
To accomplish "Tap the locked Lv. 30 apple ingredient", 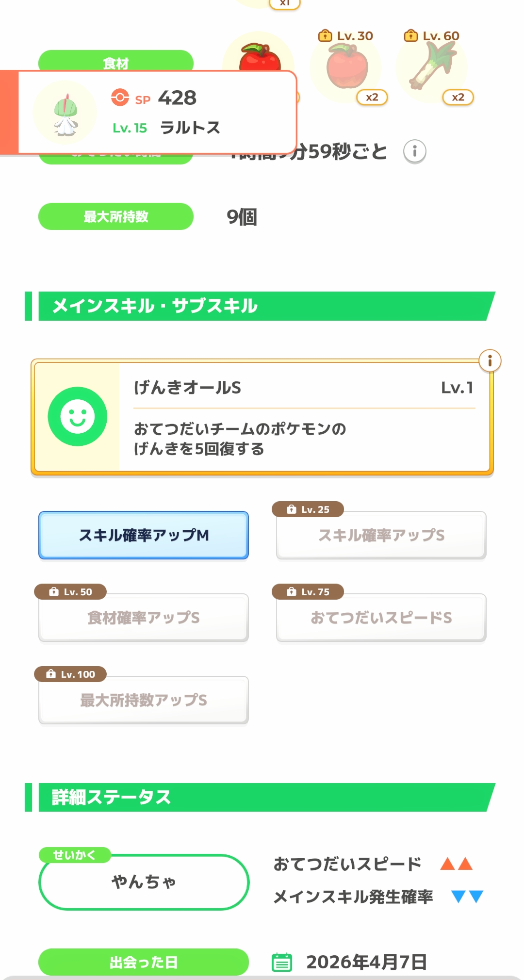I will pos(346,67).
